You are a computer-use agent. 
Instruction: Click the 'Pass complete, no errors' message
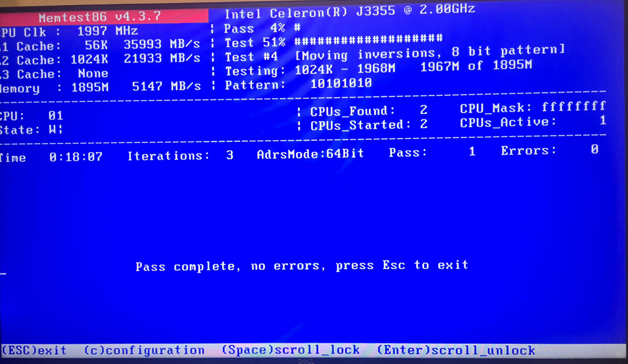pos(302,266)
